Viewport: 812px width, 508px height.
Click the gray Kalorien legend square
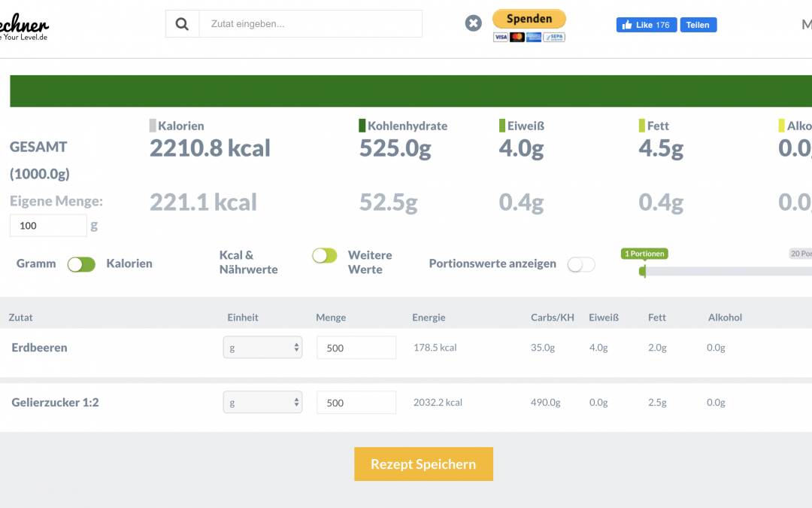point(153,126)
